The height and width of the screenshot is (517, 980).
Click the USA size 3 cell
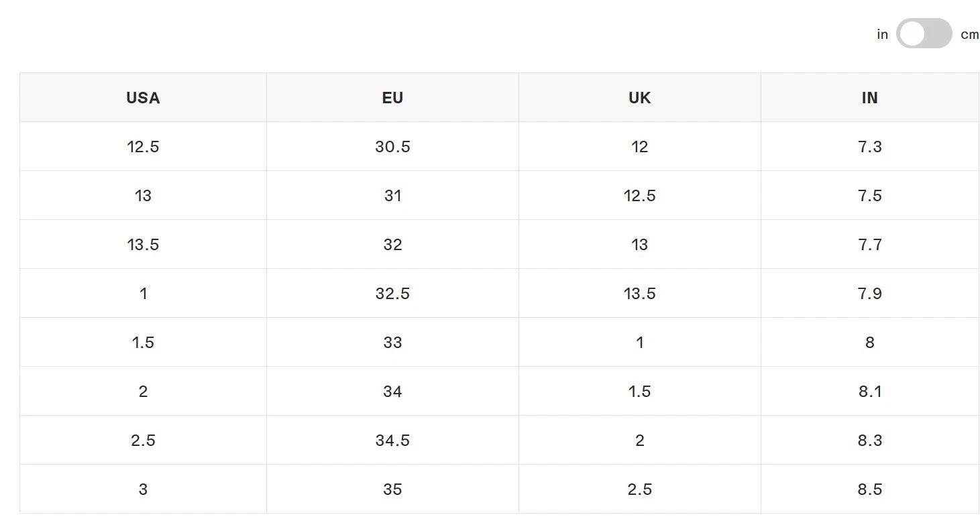(143, 489)
